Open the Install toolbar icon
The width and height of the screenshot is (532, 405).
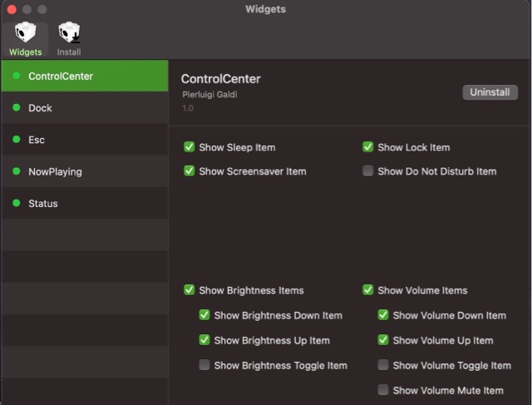[69, 38]
